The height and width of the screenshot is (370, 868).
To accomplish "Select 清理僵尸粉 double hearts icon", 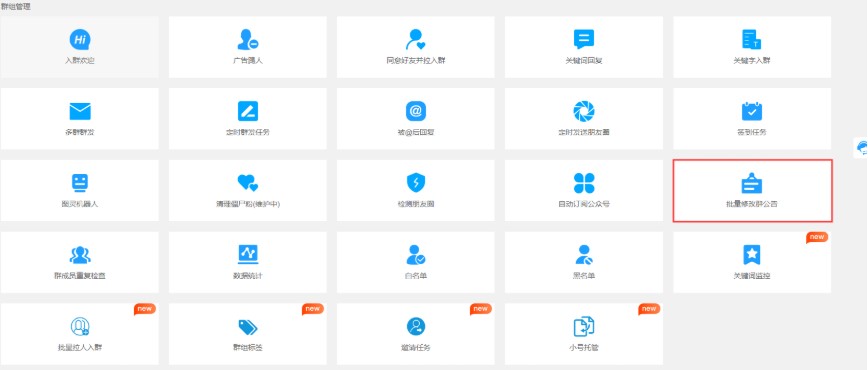I will 247,183.
